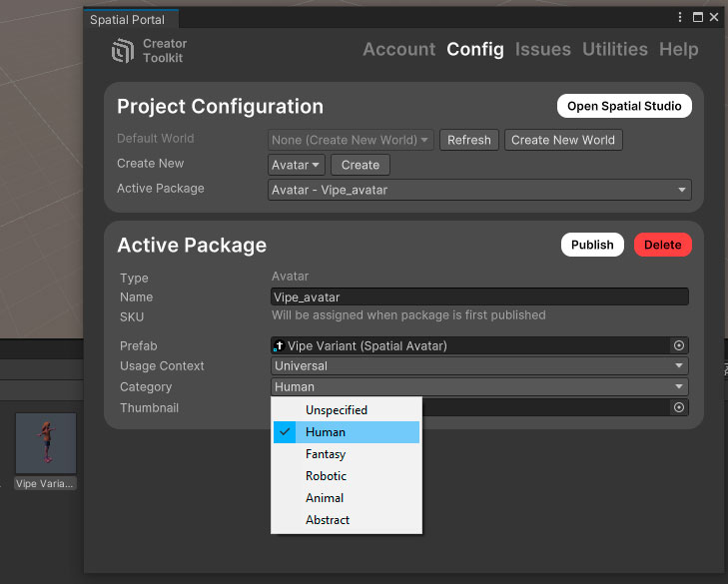Open the Spatial Portal panel options menu
Image resolution: width=728 pixels, height=584 pixels.
(681, 17)
